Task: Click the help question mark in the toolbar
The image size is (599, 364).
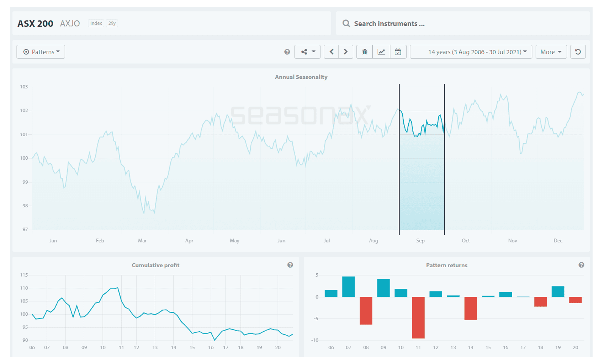Action: pyautogui.click(x=287, y=52)
